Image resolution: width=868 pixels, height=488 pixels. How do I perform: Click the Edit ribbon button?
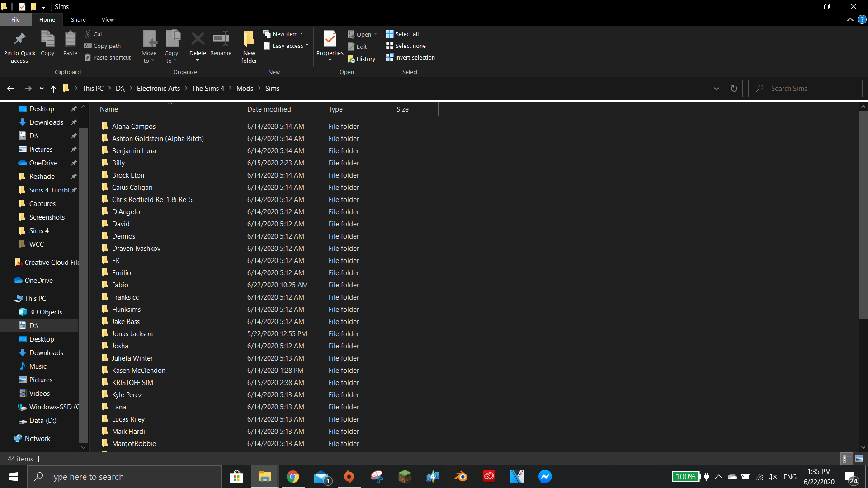tap(357, 47)
